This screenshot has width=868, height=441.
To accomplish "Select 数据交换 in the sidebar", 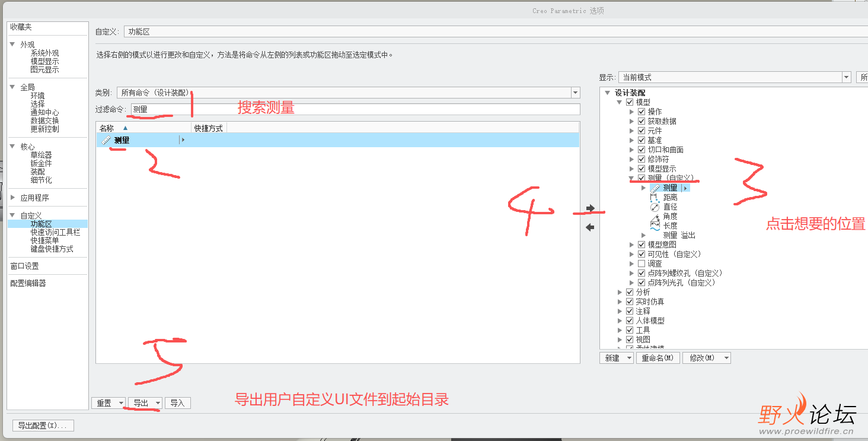I will 45,120.
